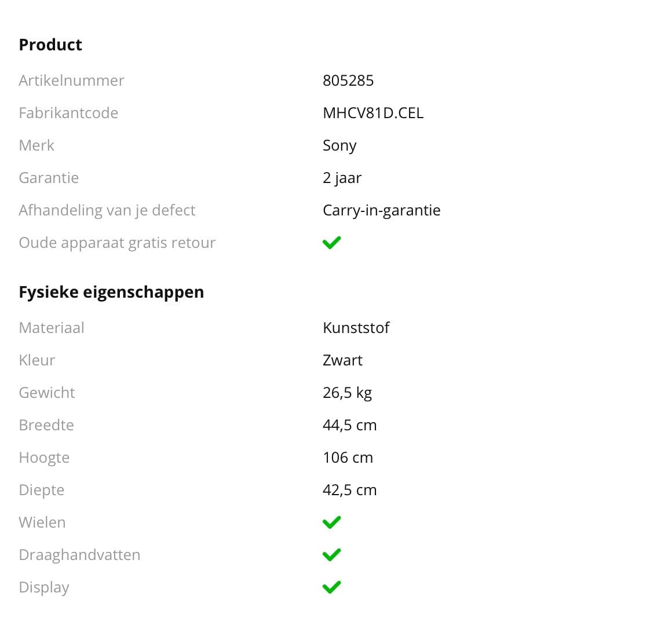Click the Draaghandvatten green checkmark

(331, 555)
